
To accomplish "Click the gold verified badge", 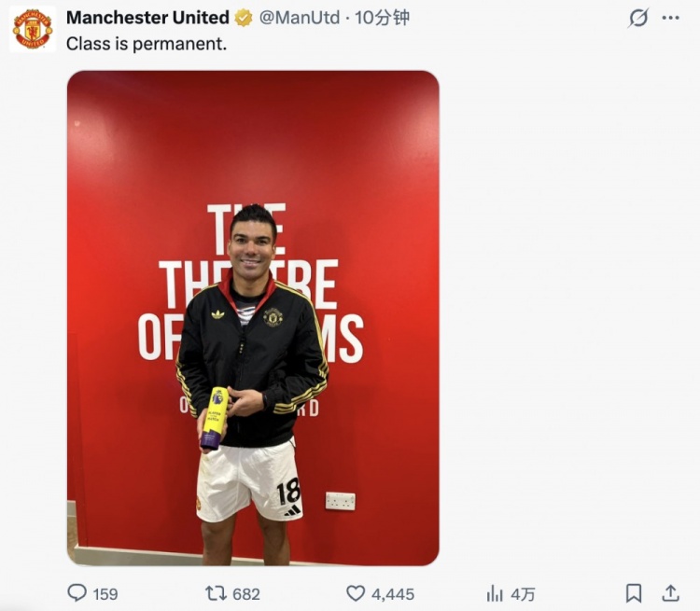I will tap(244, 18).
